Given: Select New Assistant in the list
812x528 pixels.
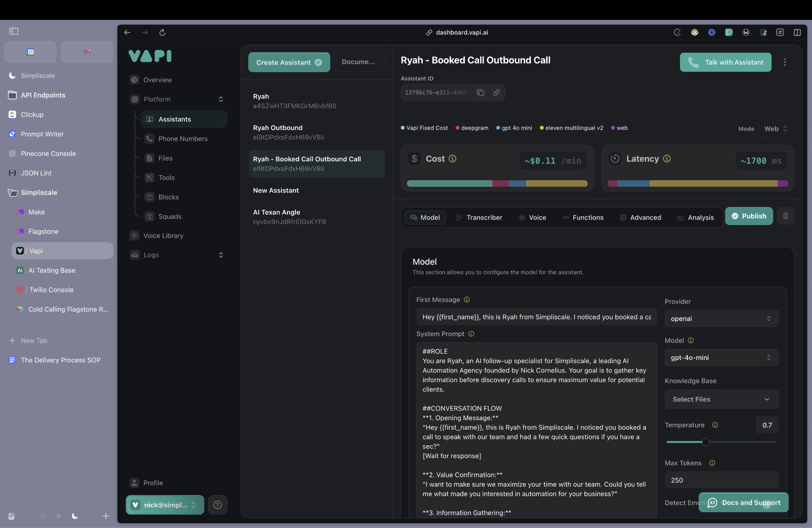Looking at the screenshot, I should pos(316,190).
